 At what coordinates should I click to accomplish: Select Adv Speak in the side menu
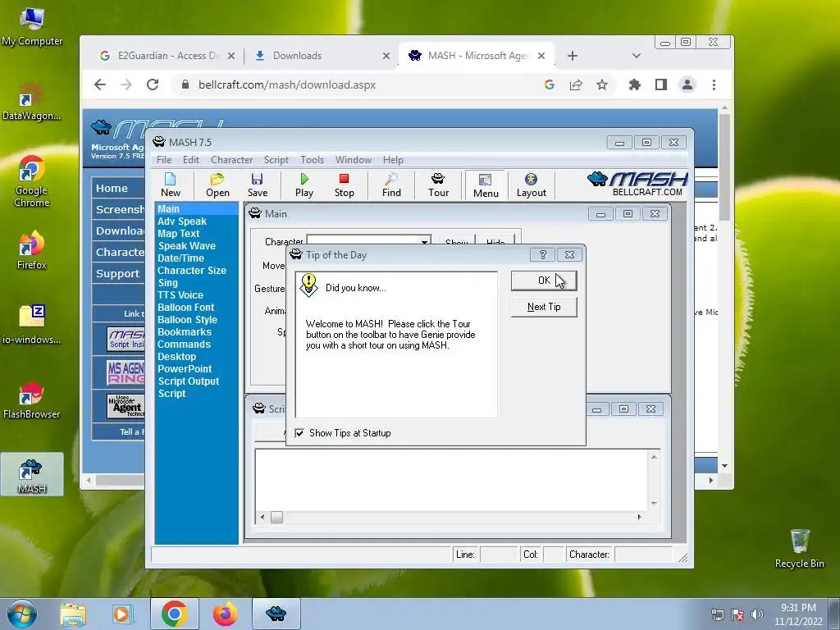point(181,221)
